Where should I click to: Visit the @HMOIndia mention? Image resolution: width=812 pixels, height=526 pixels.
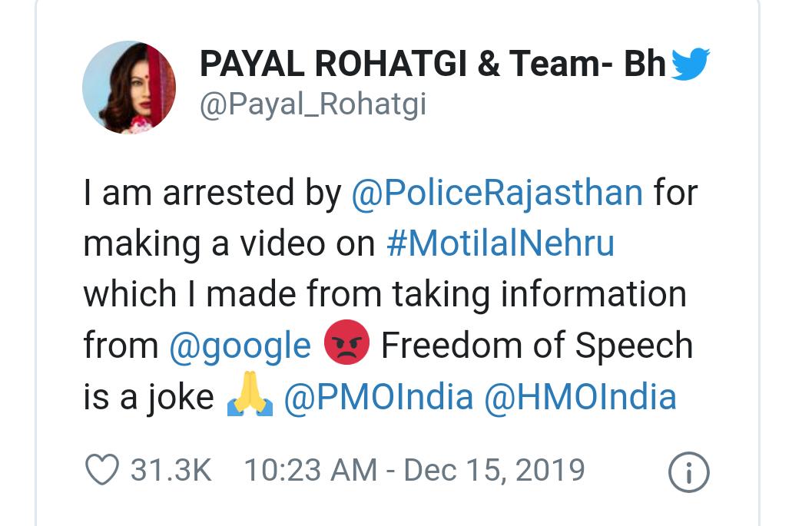[580, 398]
